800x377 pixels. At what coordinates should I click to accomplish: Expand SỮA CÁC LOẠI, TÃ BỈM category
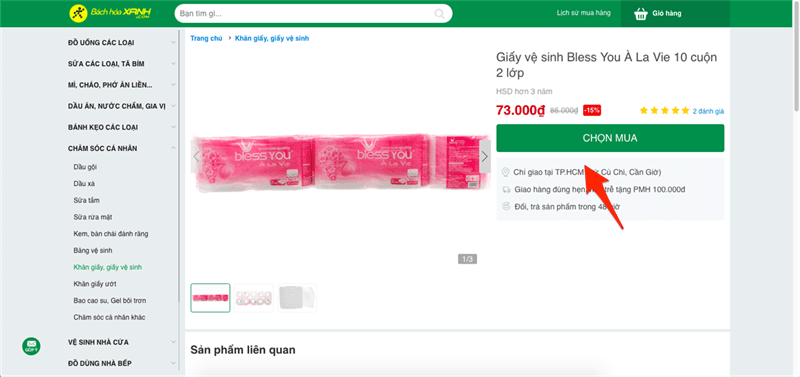click(173, 64)
